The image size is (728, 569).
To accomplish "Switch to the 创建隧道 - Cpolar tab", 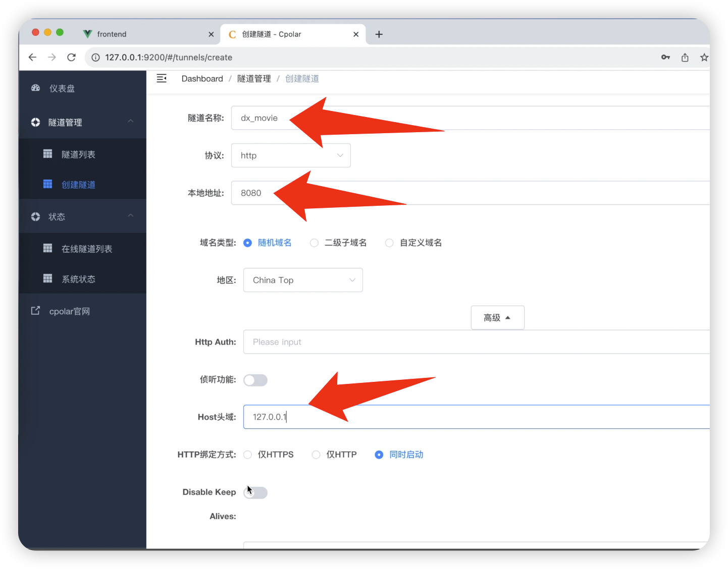I will [293, 34].
